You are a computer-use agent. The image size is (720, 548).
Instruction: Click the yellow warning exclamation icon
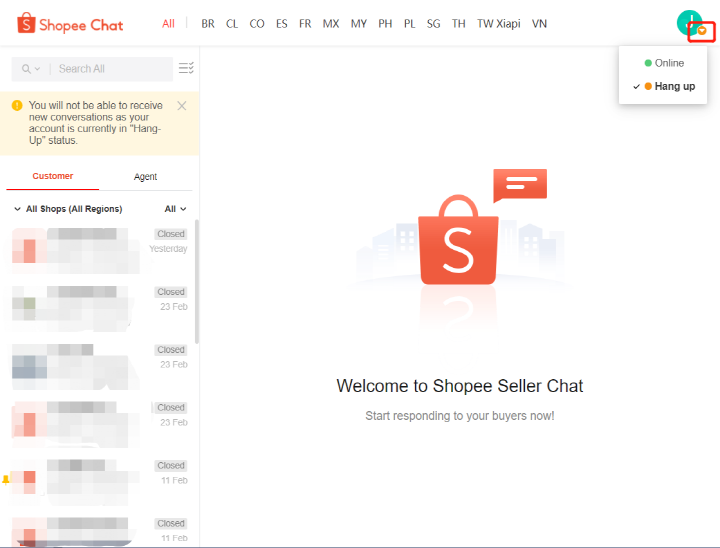tap(17, 105)
